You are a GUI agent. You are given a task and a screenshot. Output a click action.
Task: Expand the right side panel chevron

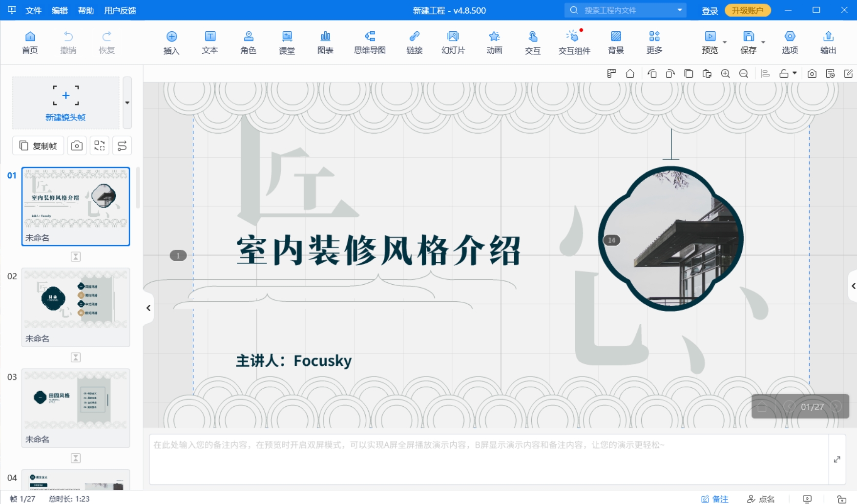coord(853,286)
